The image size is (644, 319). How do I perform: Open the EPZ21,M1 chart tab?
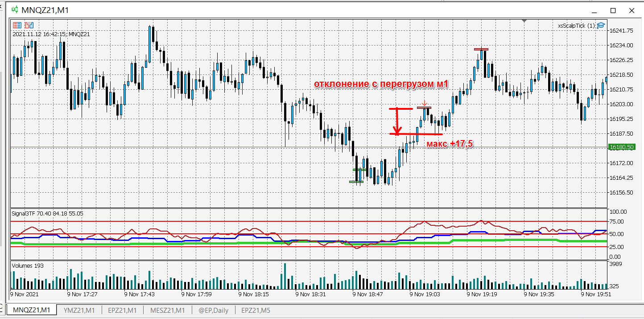[122, 310]
